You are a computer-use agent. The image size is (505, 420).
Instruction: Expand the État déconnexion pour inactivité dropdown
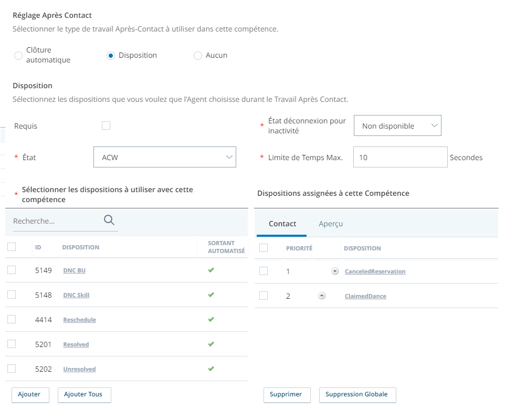[397, 125]
